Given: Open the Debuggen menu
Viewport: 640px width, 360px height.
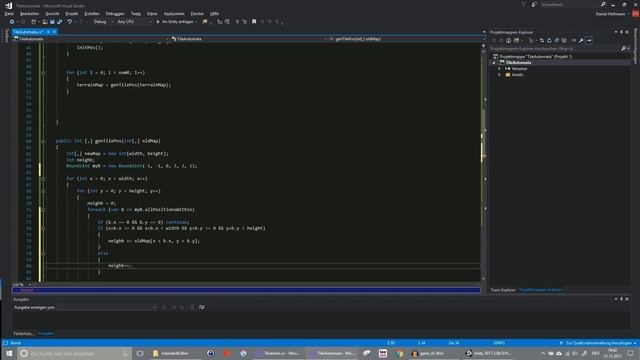Looking at the screenshot, I should click(x=115, y=13).
